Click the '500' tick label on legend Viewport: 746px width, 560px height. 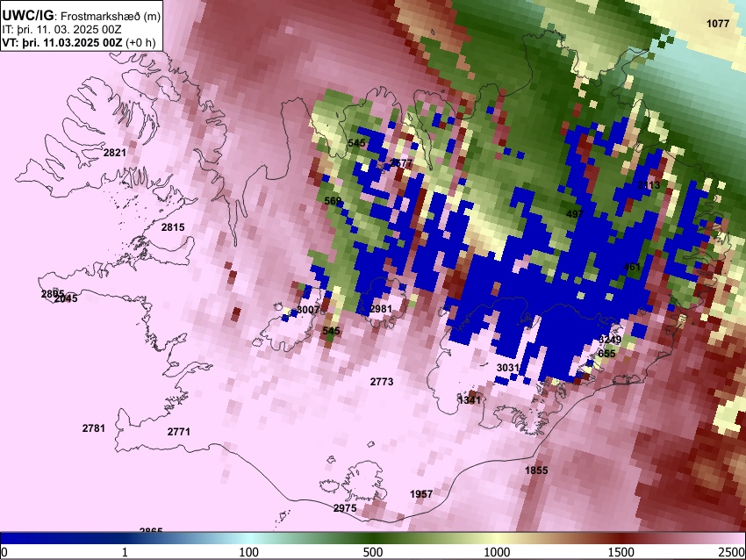point(372,552)
